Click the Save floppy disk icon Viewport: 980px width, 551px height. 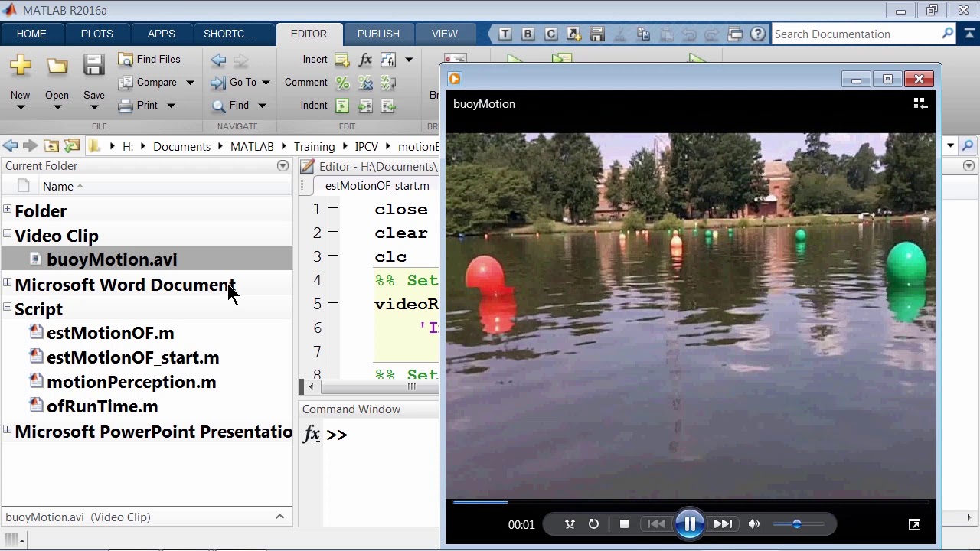[94, 66]
